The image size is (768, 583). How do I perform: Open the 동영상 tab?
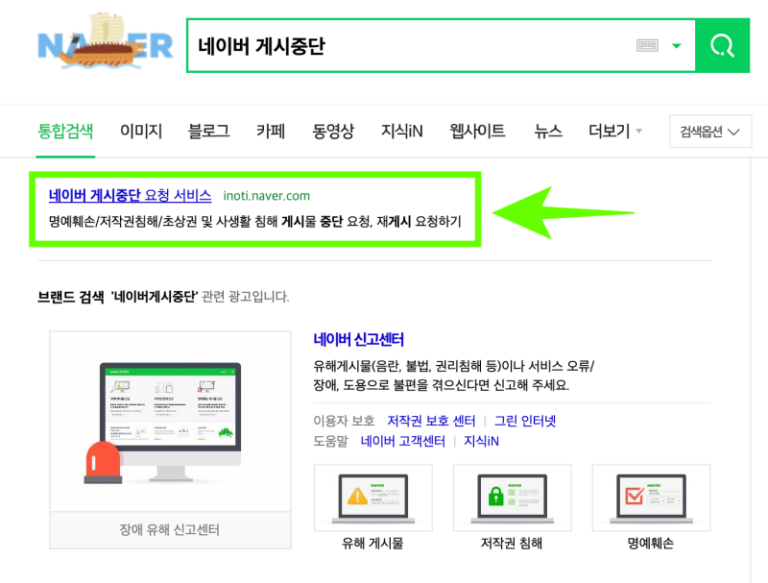[x=333, y=131]
